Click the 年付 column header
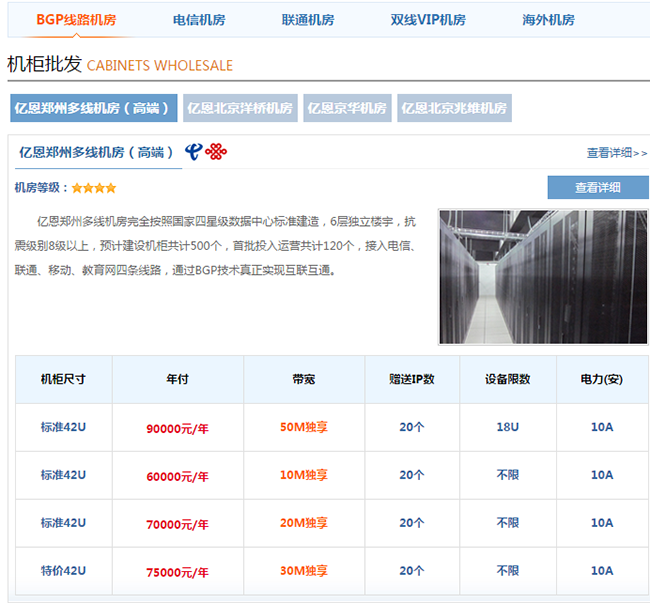This screenshot has height=603, width=650. [x=177, y=380]
